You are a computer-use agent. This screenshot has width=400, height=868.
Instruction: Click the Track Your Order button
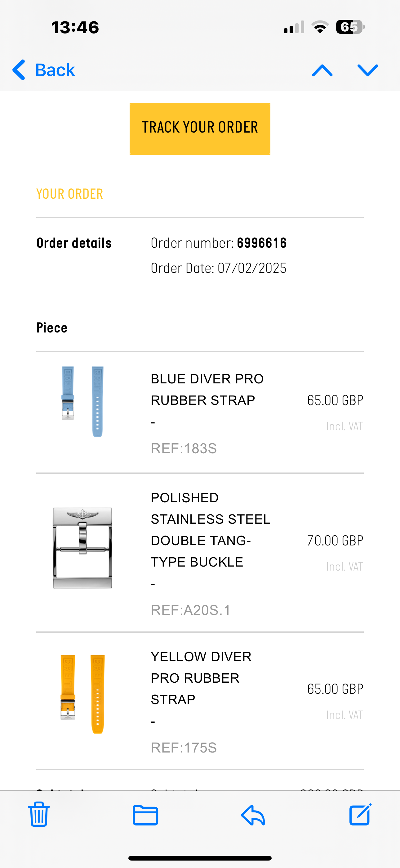[x=200, y=129]
